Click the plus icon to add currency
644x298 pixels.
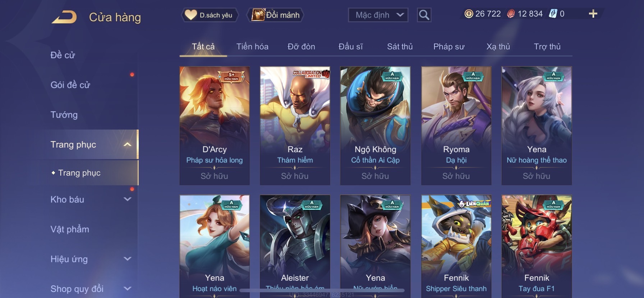coord(593,14)
